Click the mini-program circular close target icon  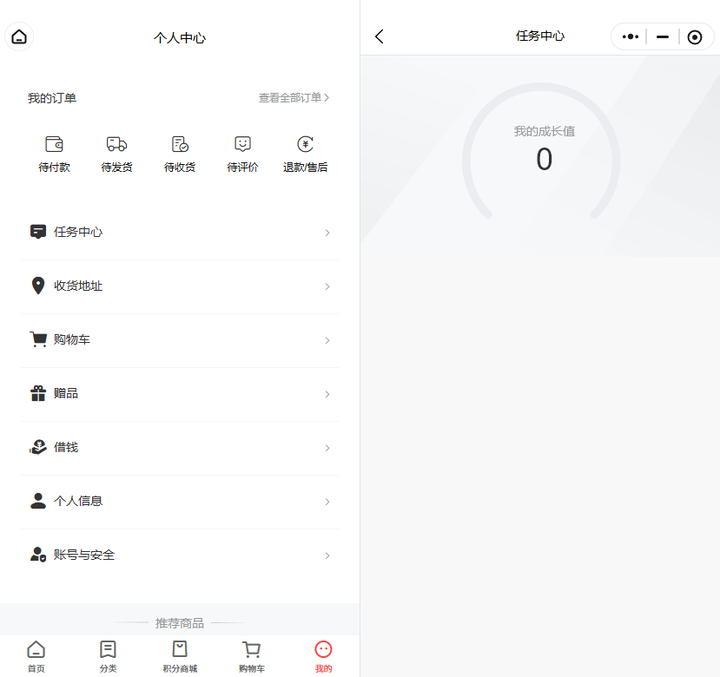click(x=695, y=37)
